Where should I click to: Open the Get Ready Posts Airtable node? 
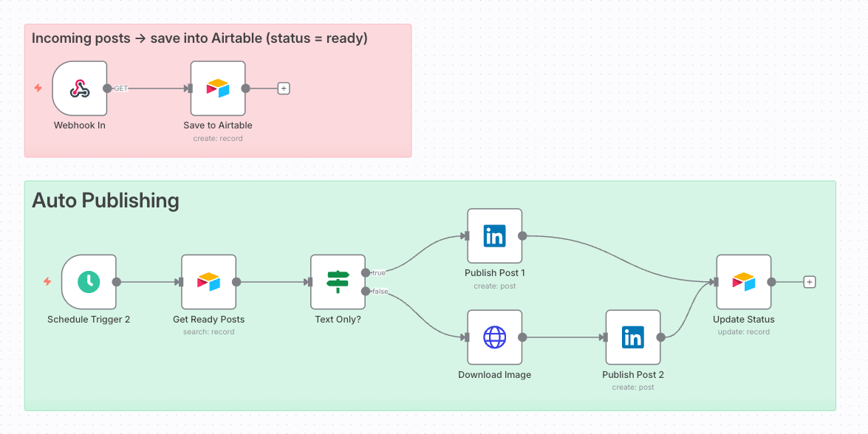point(208,282)
